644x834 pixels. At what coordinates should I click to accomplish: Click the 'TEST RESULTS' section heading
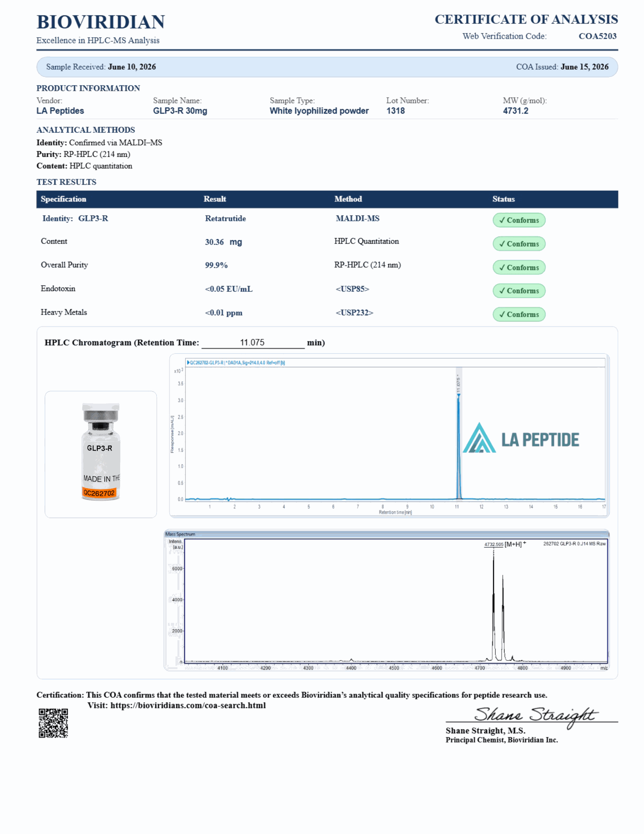pyautogui.click(x=66, y=182)
